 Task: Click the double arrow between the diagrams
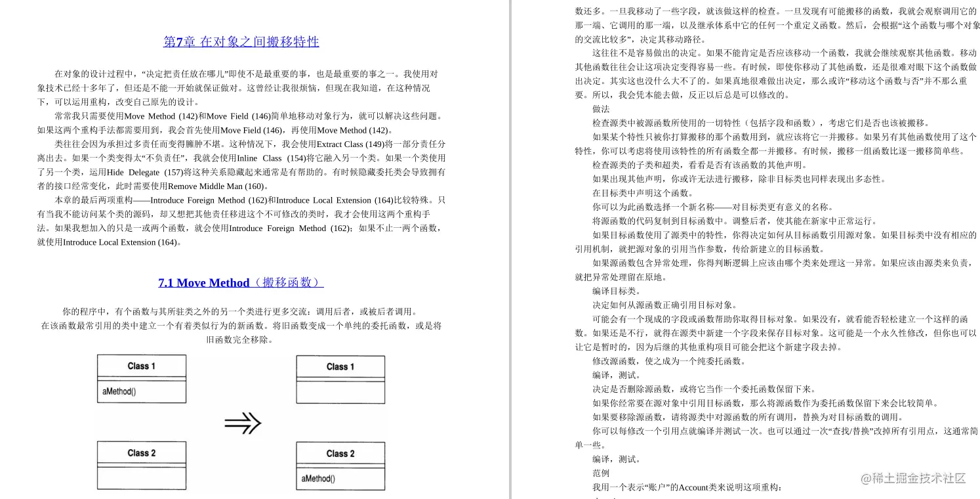coord(244,423)
